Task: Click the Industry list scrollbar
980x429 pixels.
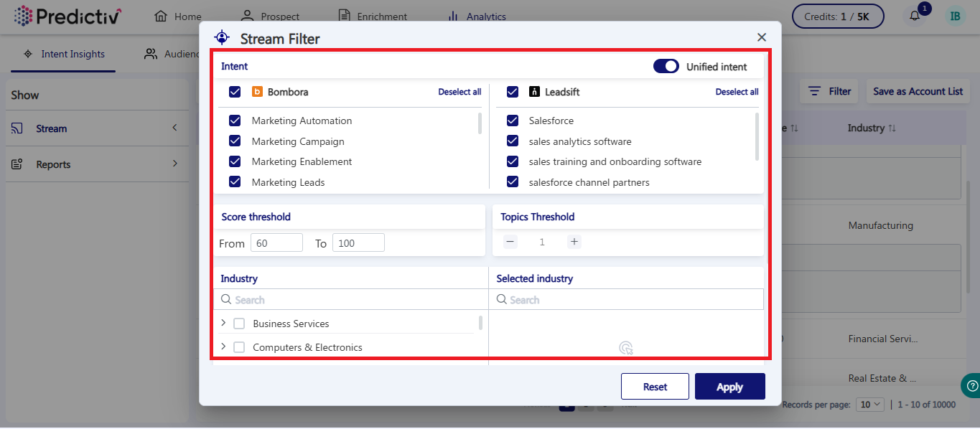Action: (480, 323)
